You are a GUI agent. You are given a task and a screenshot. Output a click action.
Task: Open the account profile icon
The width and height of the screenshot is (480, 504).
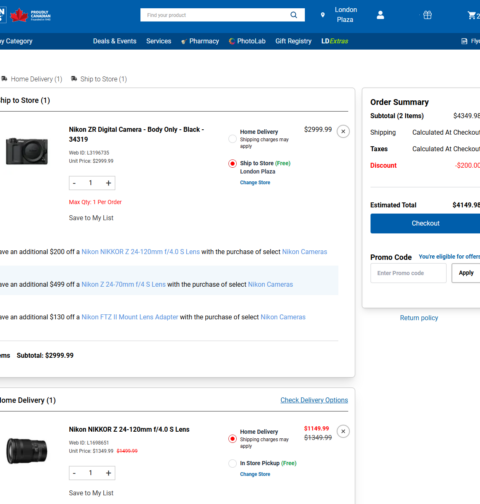click(380, 15)
